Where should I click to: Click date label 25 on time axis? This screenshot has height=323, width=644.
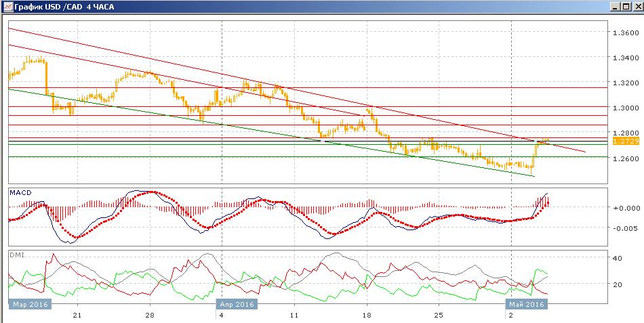pyautogui.click(x=439, y=315)
